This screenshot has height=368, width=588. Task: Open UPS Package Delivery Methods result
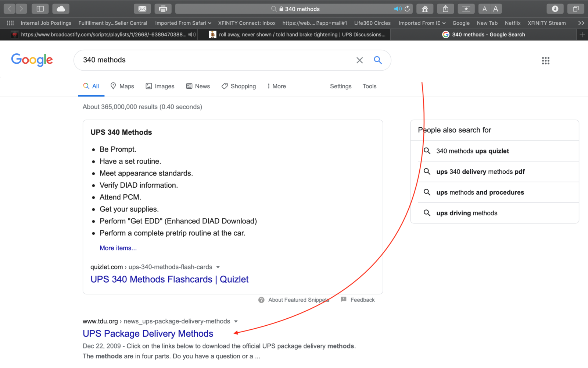148,333
